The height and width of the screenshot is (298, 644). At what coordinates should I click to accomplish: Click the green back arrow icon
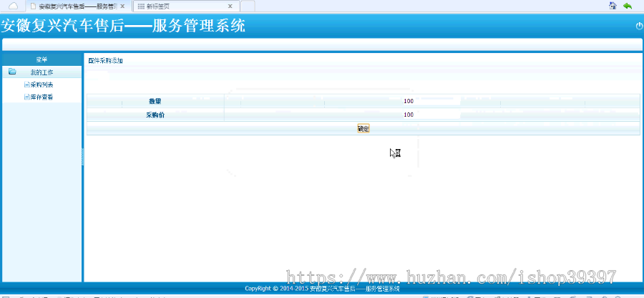(x=628, y=5)
